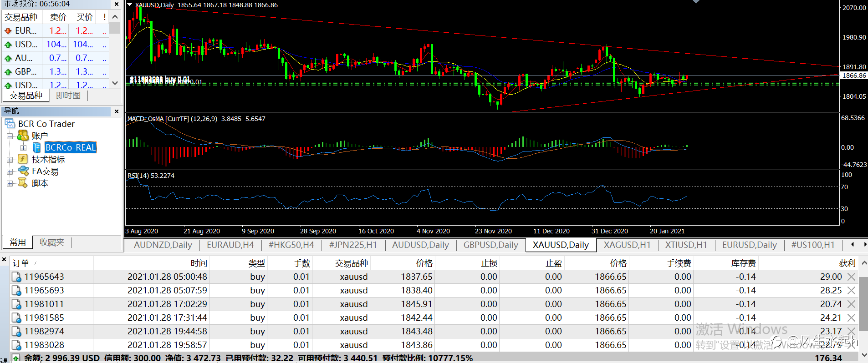Image resolution: width=868 pixels, height=363 pixels.
Task: Switch to 交易品种 symbols tab
Action: [26, 96]
